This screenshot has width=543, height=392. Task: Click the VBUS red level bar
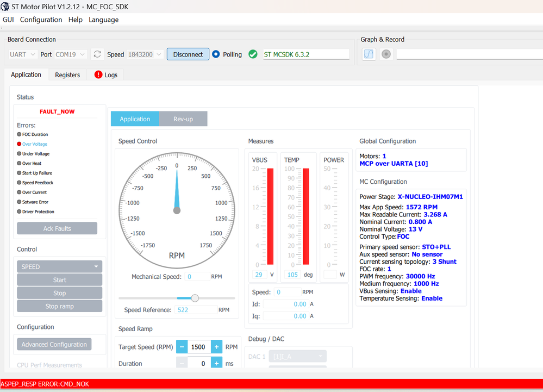click(271, 217)
